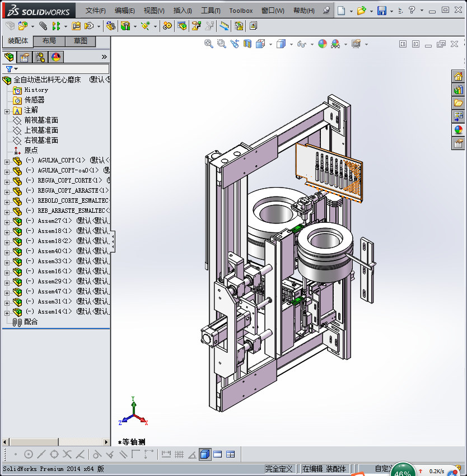Open the Display Style dropdown arrow

[x=291, y=44]
